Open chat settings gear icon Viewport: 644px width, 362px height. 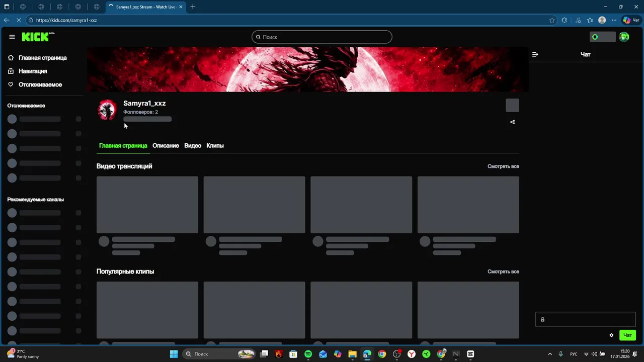611,335
